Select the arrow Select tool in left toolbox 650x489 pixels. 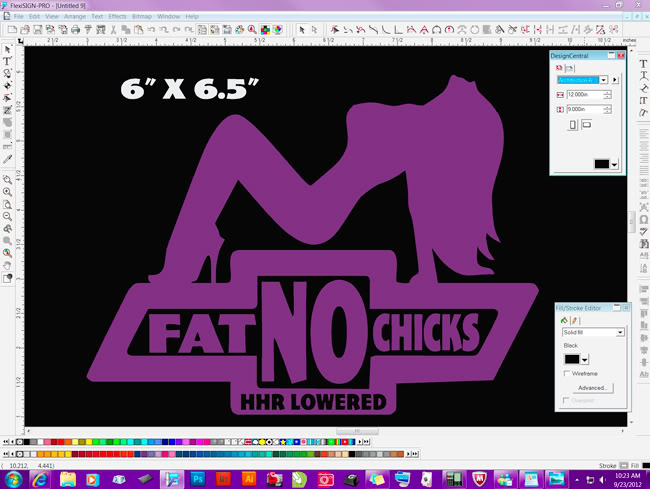[x=7, y=49]
